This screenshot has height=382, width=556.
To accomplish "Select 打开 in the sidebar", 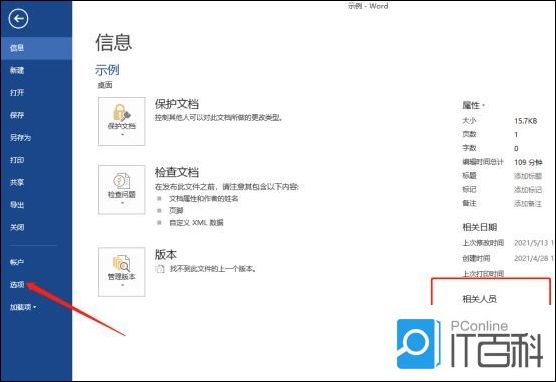I will pos(17,93).
